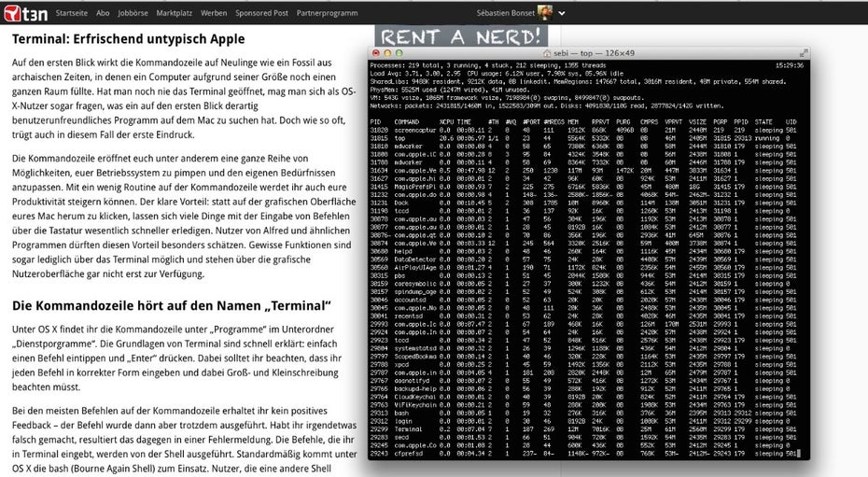Click the 'spindump_age' process row
Image resolution: width=868 pixels, height=477 pixels.
583,291
